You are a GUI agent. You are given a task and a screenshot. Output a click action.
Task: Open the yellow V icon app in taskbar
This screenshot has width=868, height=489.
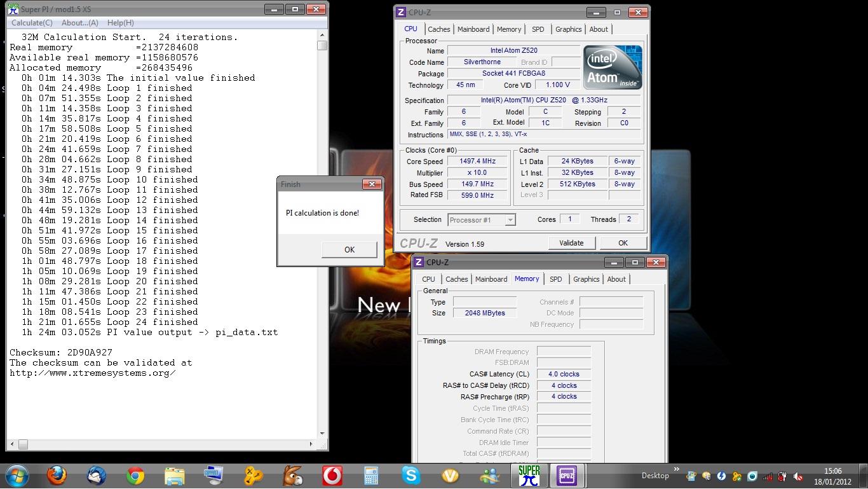click(x=451, y=476)
